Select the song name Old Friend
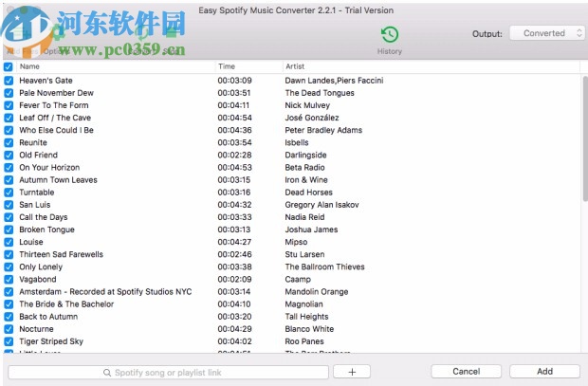588x386 pixels. (x=38, y=155)
